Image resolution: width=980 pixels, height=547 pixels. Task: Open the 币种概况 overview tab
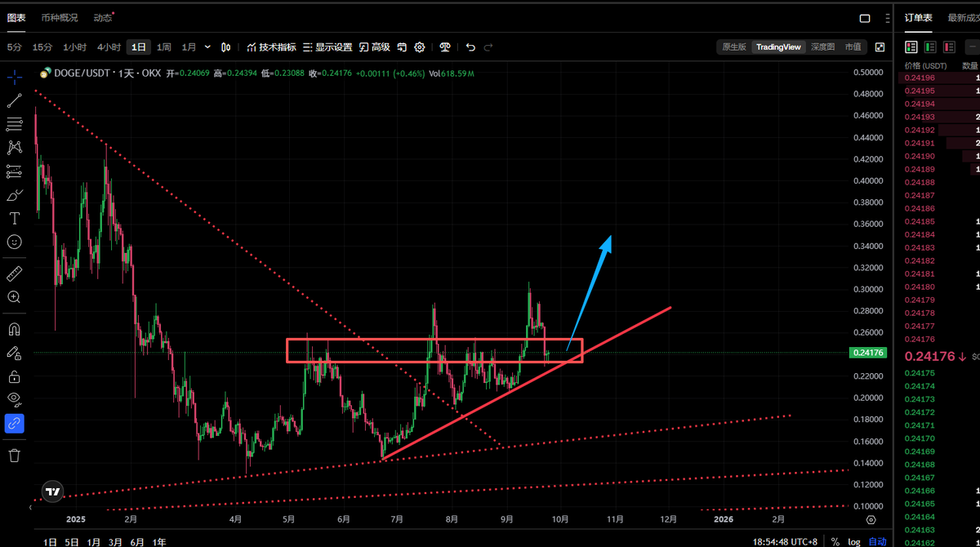point(60,17)
